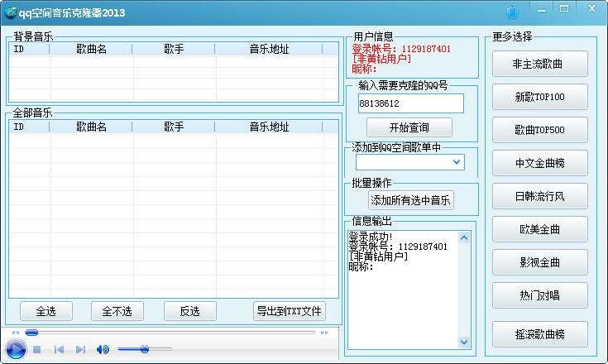Open the 歌曲TOP500 list
Screen dimensions: 608x364
pos(539,130)
